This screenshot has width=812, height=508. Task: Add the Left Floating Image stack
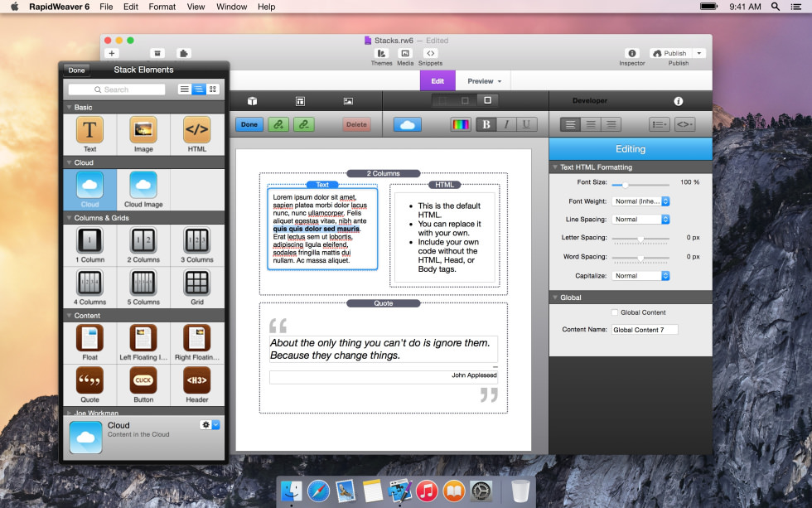(x=143, y=342)
